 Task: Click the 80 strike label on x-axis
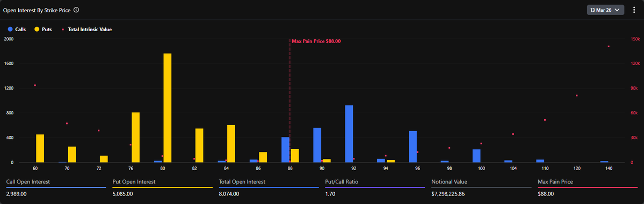[163, 169]
